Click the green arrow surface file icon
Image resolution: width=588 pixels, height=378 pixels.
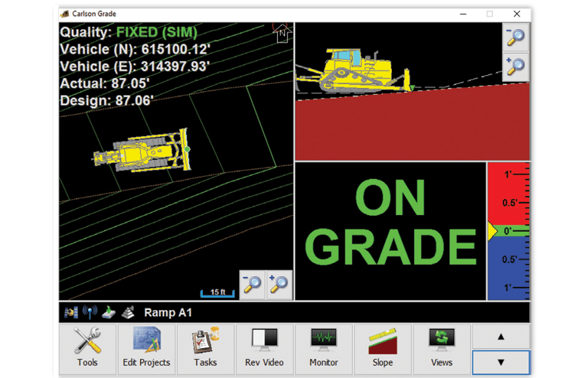pos(109,312)
